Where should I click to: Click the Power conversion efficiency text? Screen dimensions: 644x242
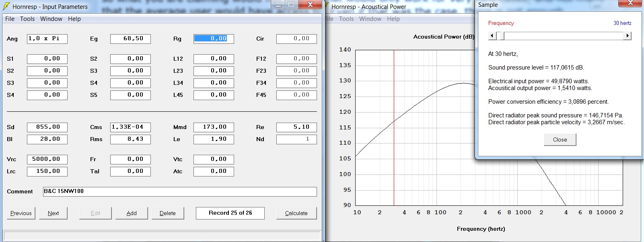click(x=549, y=102)
